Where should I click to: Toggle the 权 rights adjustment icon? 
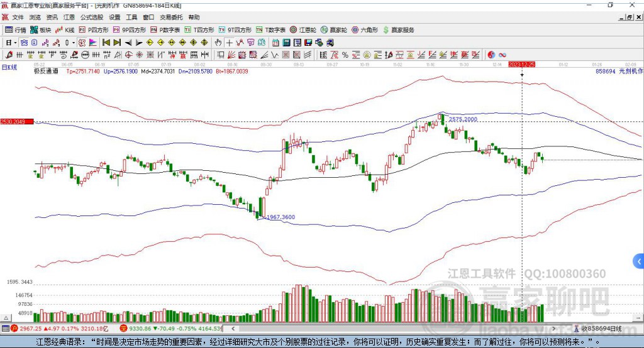pos(82,43)
